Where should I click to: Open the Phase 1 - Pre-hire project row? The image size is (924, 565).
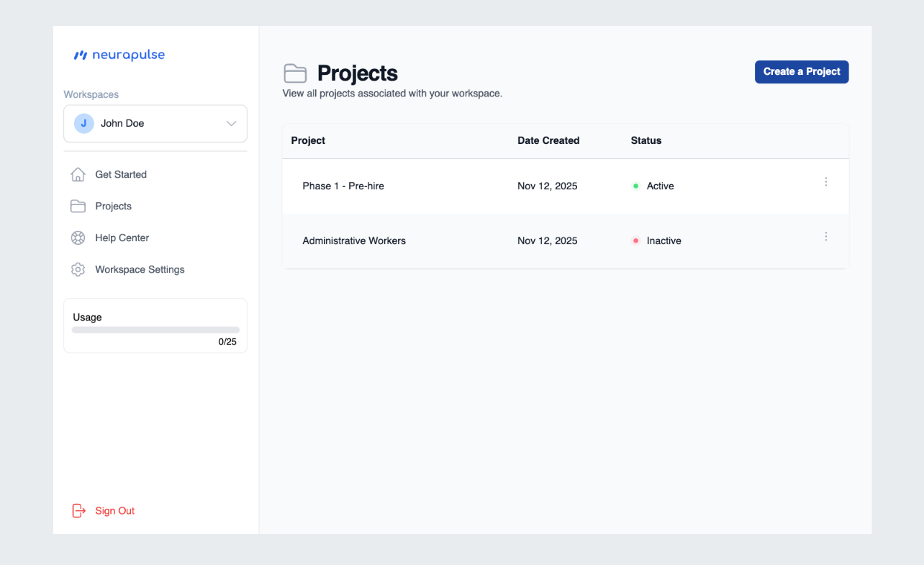point(343,186)
